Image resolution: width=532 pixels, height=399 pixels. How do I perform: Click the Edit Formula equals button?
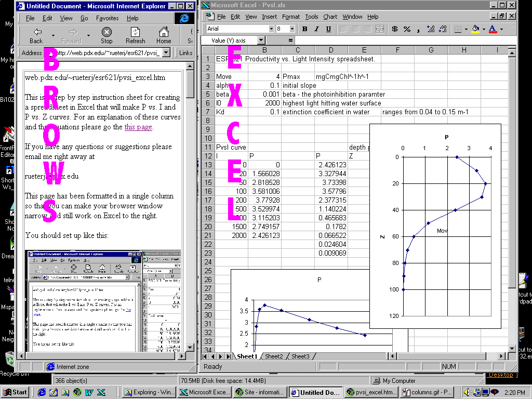(290, 41)
